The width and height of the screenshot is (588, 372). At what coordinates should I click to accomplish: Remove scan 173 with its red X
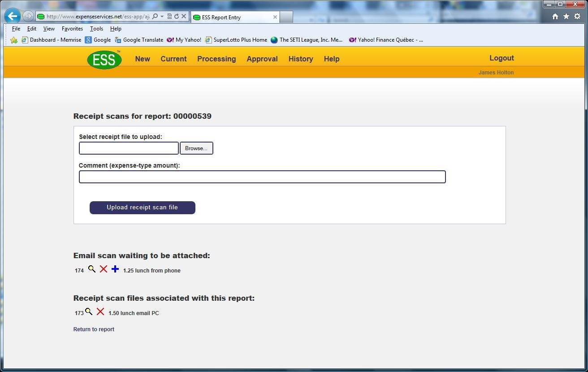(x=100, y=312)
